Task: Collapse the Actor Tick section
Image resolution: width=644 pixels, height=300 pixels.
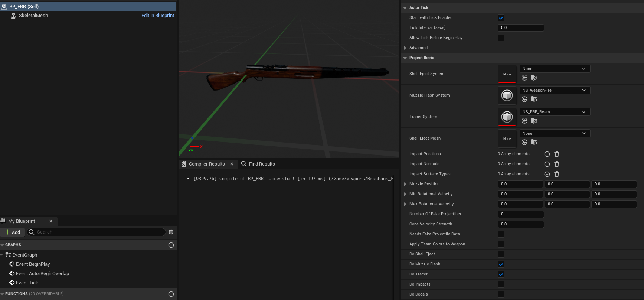Action: click(405, 8)
